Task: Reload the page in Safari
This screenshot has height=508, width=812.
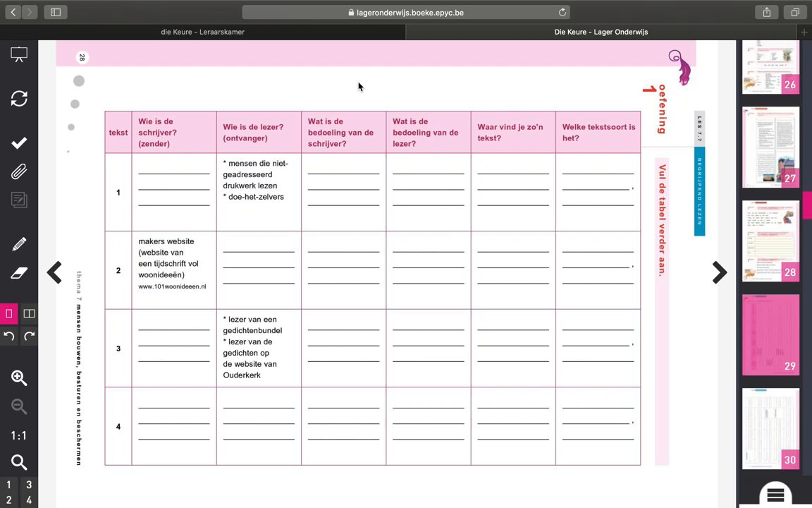Action: tap(562, 13)
